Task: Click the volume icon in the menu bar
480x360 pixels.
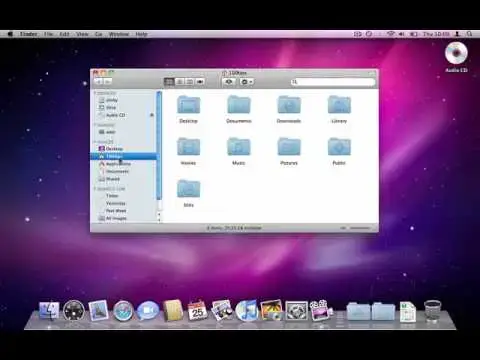Action: [402, 34]
